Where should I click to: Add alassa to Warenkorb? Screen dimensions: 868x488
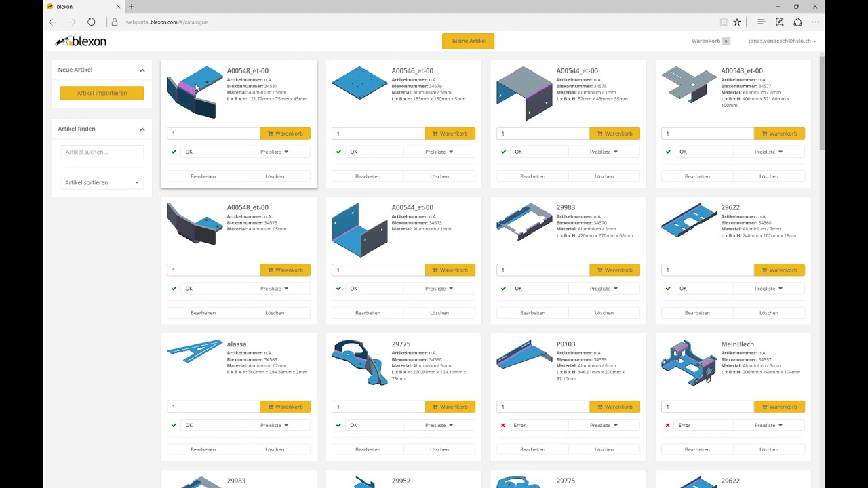[285, 407]
